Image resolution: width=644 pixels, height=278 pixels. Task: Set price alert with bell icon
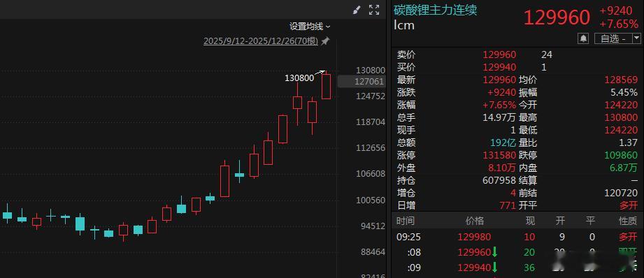pyautogui.click(x=583, y=38)
